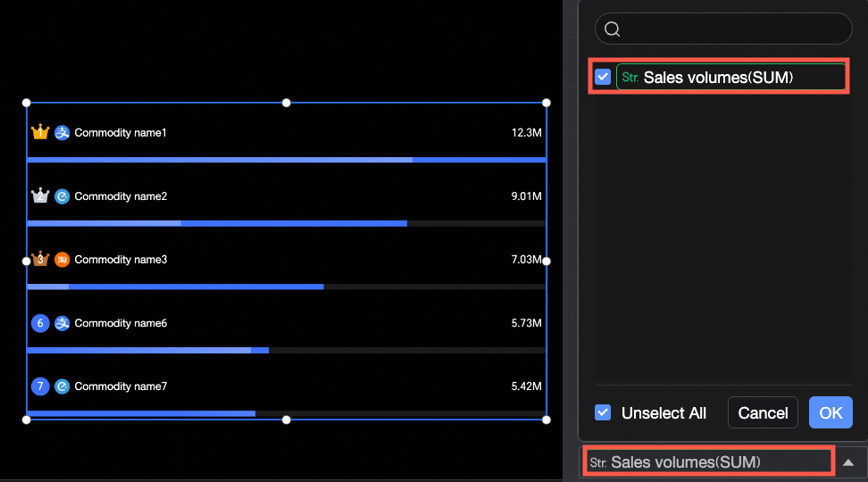868x482 pixels.
Task: Click the bottom-left corner handle of chart
Action: (26, 420)
